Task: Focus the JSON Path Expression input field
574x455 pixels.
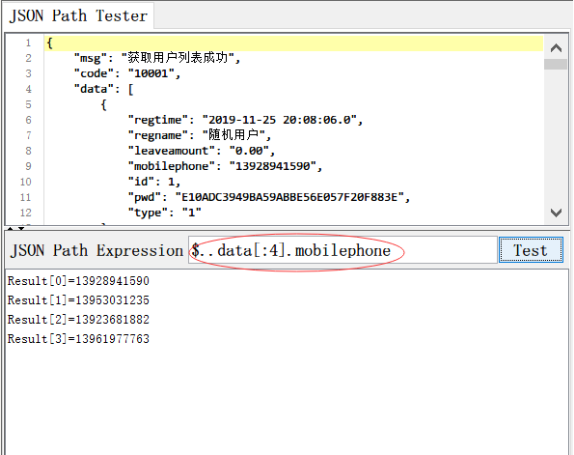Action: 343,250
